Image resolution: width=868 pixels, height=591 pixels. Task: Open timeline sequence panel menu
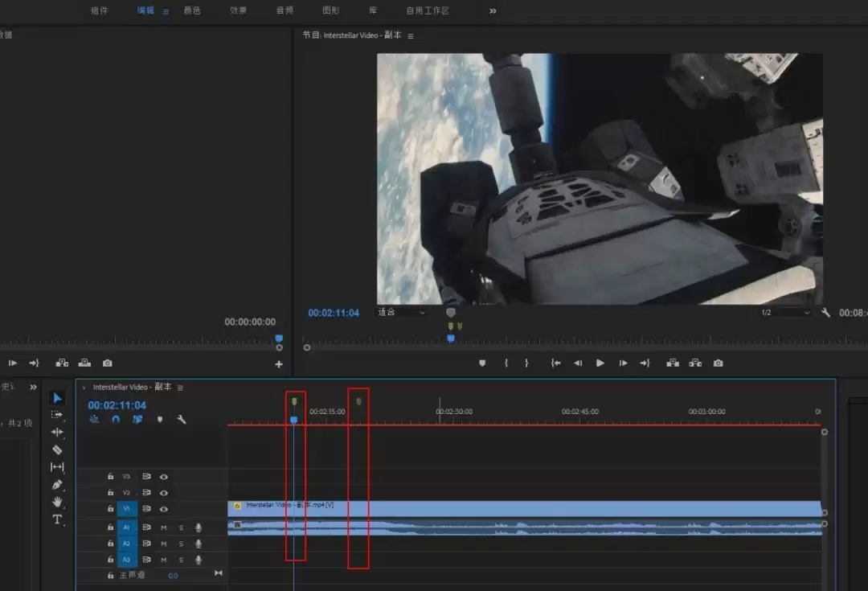(x=180, y=388)
